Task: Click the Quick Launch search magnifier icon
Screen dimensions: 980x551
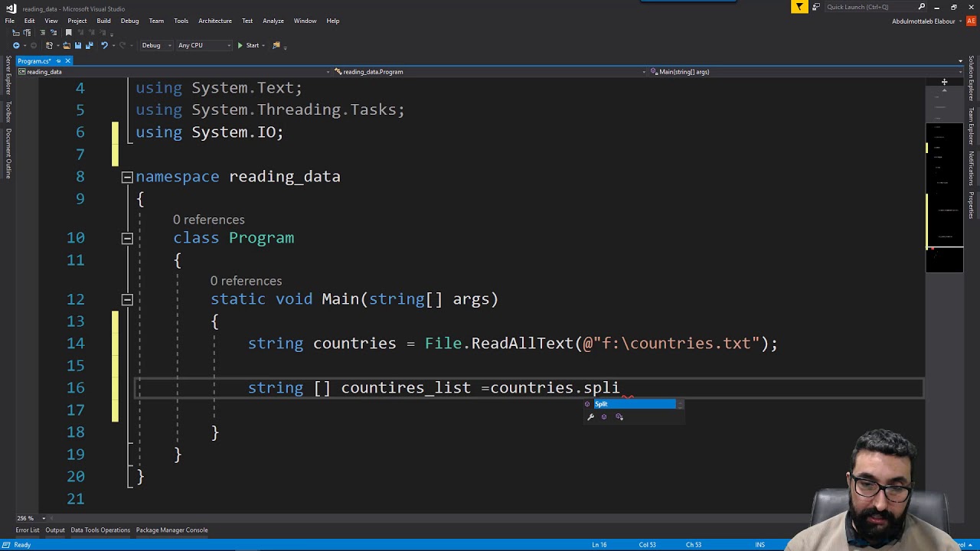Action: pos(922,7)
